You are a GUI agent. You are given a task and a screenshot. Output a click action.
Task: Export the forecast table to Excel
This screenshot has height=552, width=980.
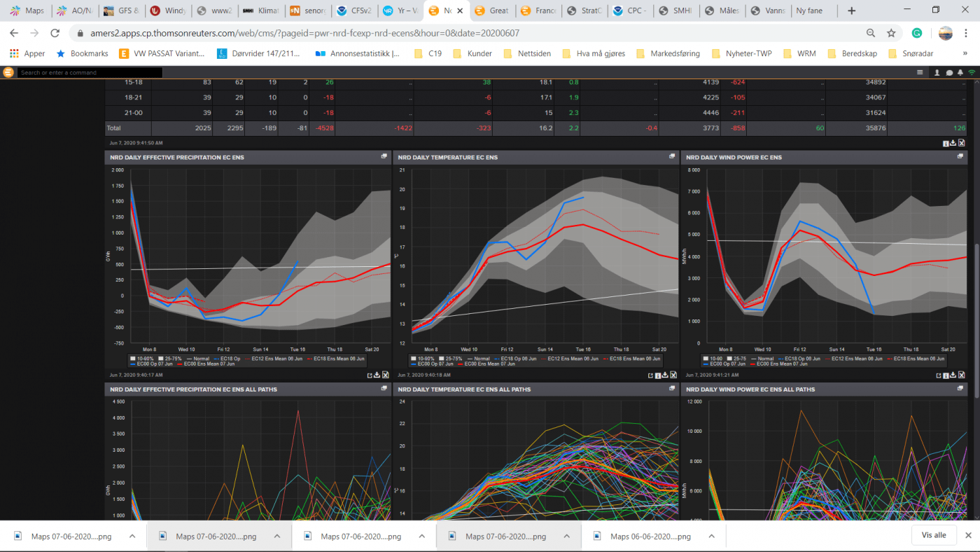(x=962, y=143)
